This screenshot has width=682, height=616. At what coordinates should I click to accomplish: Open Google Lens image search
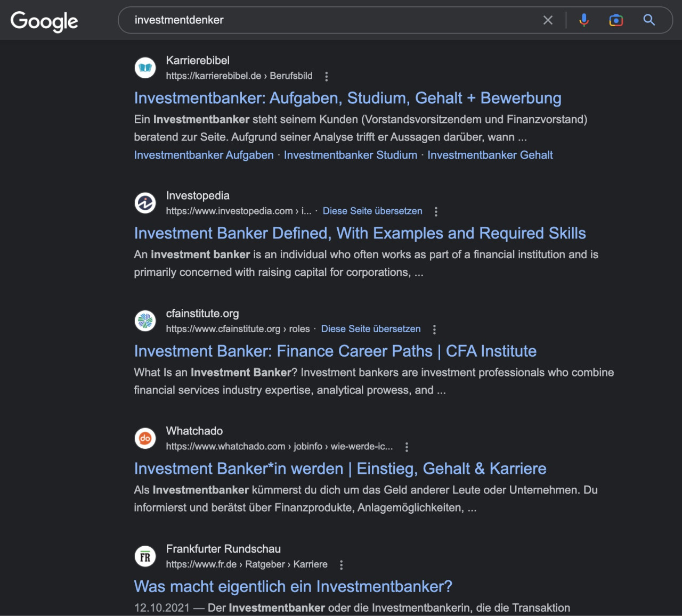pos(616,20)
